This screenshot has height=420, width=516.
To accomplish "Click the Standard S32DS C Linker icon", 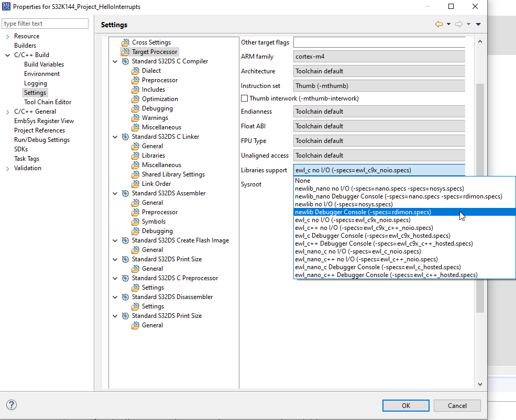I will coord(126,137).
